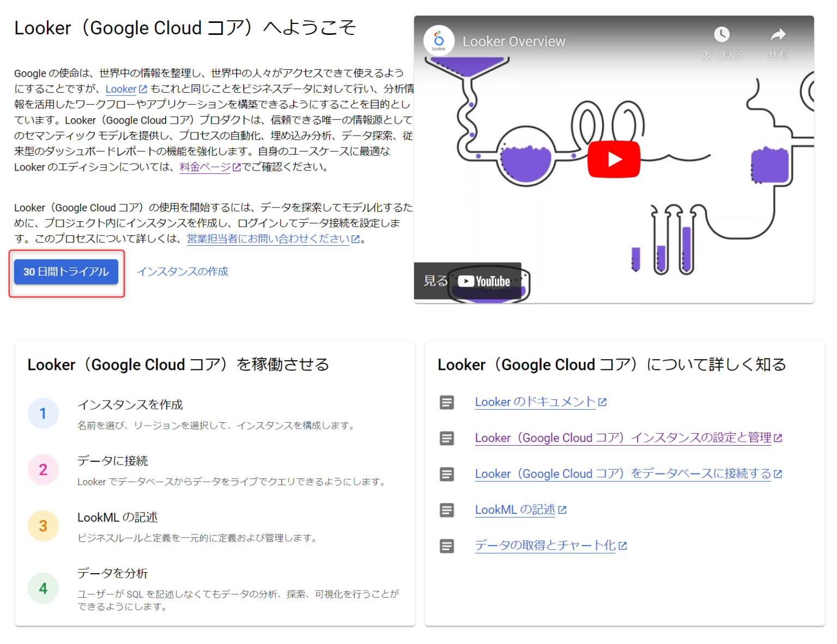Image resolution: width=837 pixels, height=644 pixels.
Task: Click the document icon beside データの取得とチャート化
Action: click(447, 546)
